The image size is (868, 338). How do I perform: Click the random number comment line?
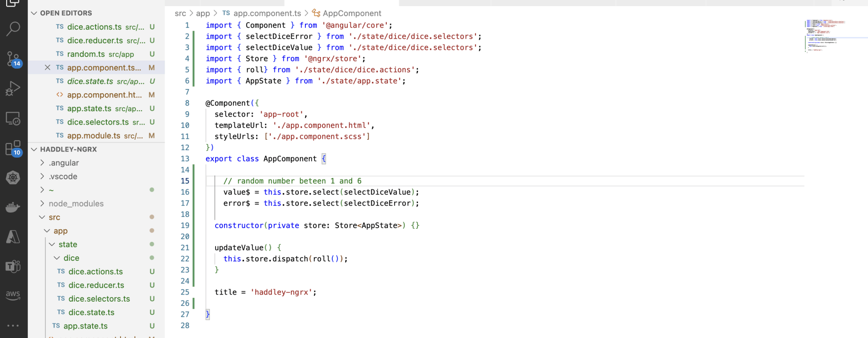coord(292,181)
